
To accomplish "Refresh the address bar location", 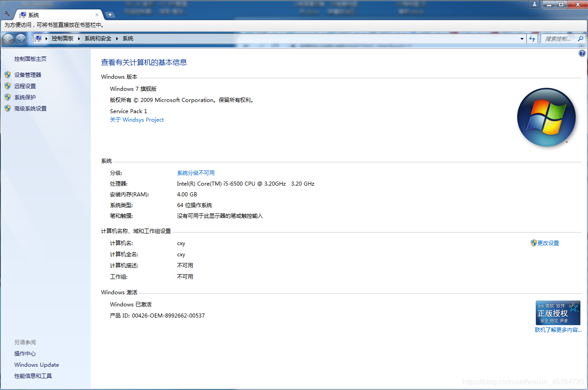I will tap(532, 39).
